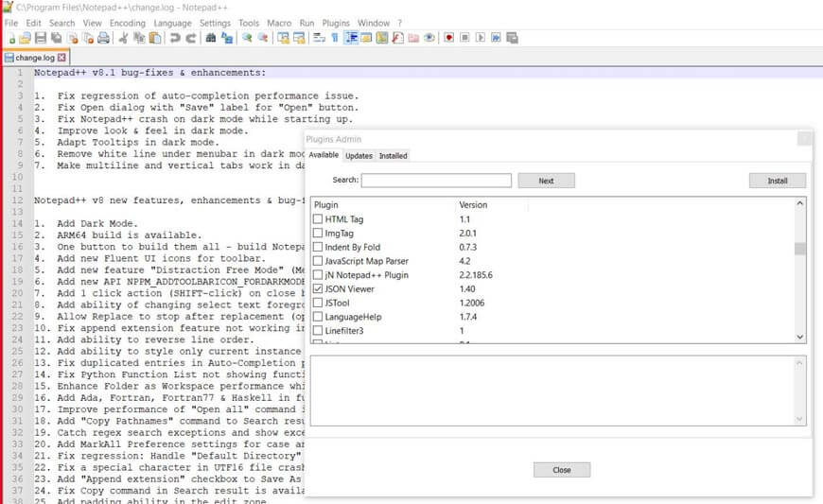The height and width of the screenshot is (504, 823).
Task: Select the change.log document tab
Action: coord(35,58)
